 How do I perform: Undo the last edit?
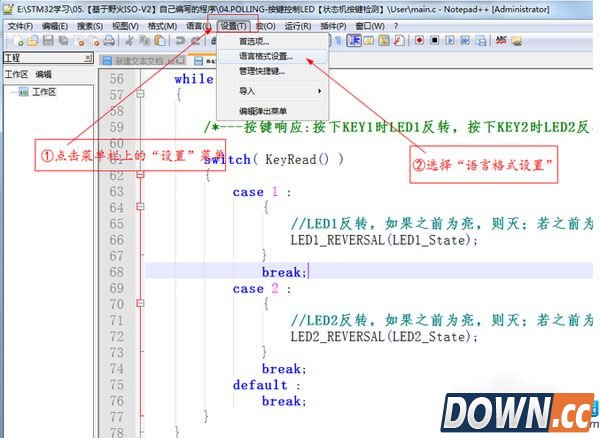tap(180, 41)
